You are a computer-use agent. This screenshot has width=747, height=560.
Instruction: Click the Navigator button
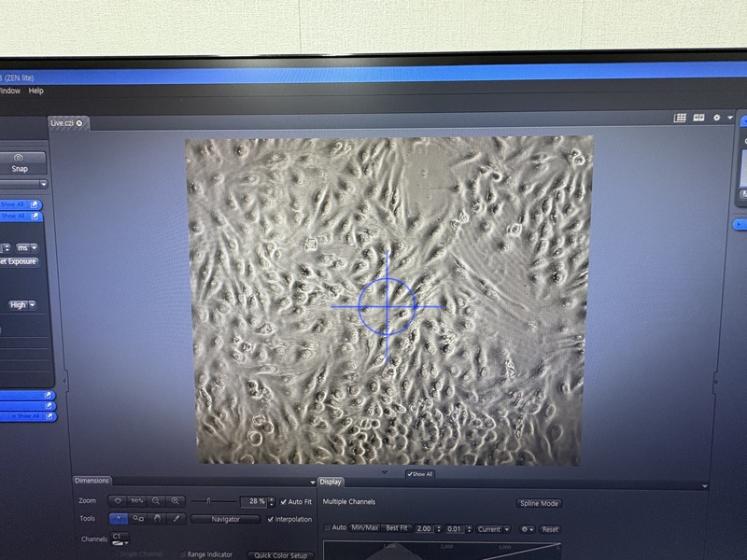tap(225, 519)
